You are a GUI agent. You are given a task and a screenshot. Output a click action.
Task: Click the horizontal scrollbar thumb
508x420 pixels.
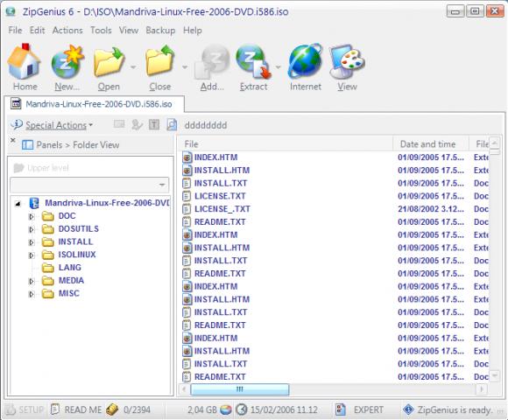coord(240,388)
